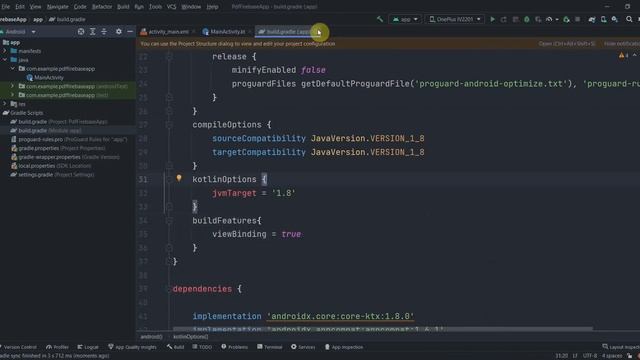Open App Quality Insights tool window
640x360 pixels.
click(132, 347)
